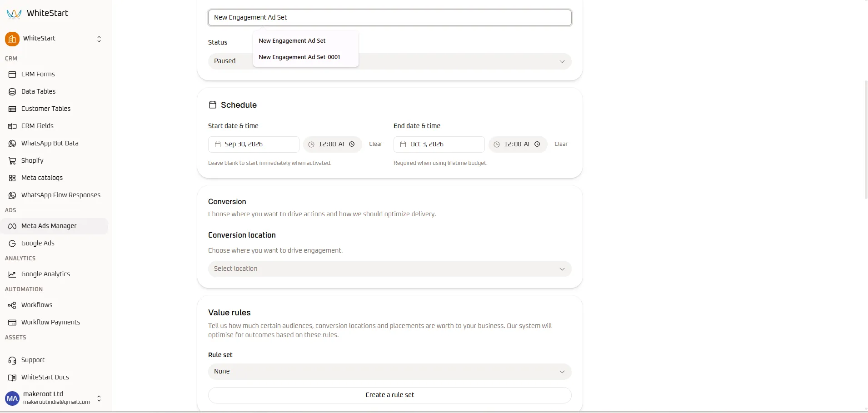Clear the end date and time
The height and width of the screenshot is (413, 868).
[x=561, y=144]
